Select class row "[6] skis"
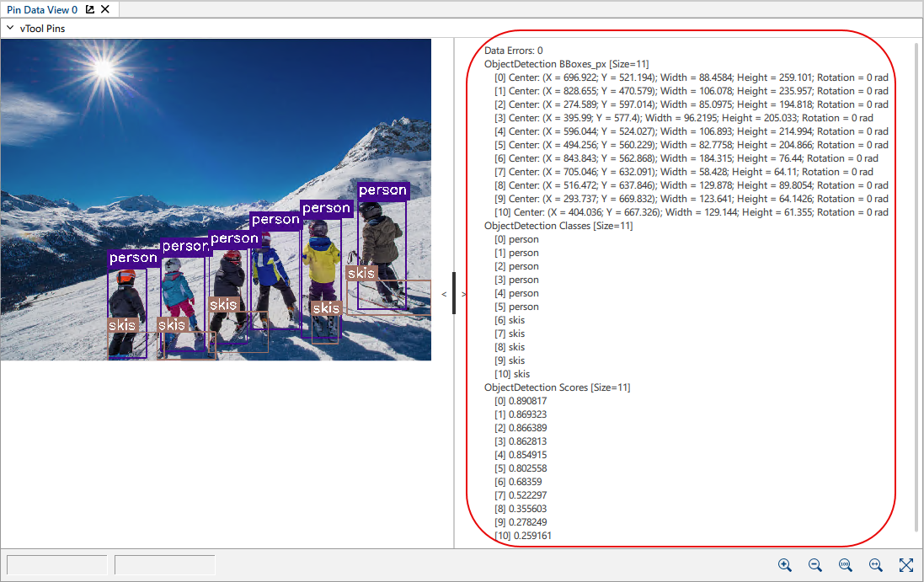The width and height of the screenshot is (924, 582). tap(509, 320)
